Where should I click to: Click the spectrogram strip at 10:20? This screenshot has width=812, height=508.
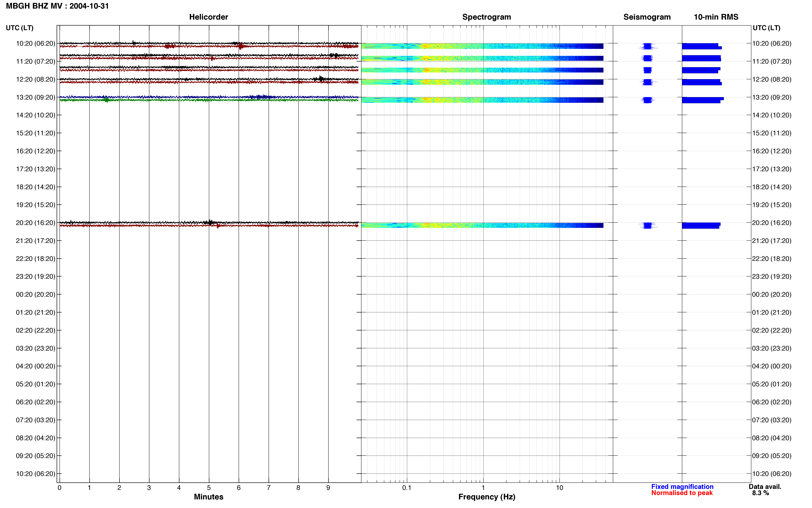pos(482,46)
